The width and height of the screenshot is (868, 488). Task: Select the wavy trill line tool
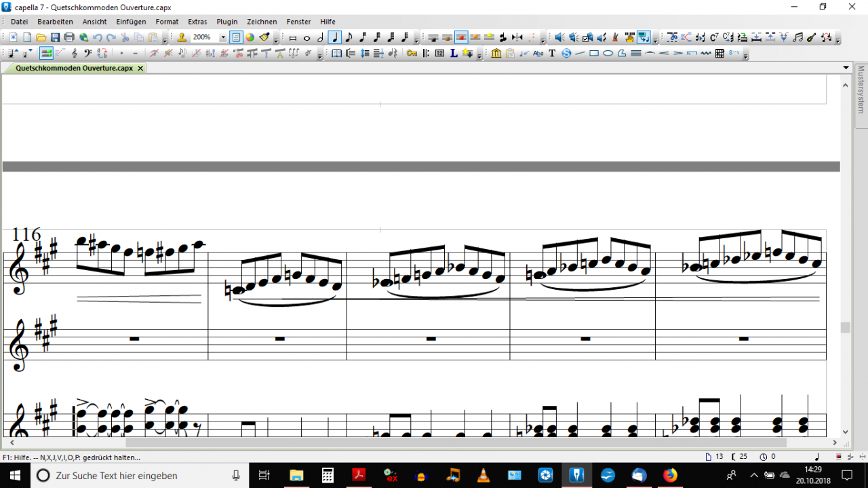coord(706,53)
